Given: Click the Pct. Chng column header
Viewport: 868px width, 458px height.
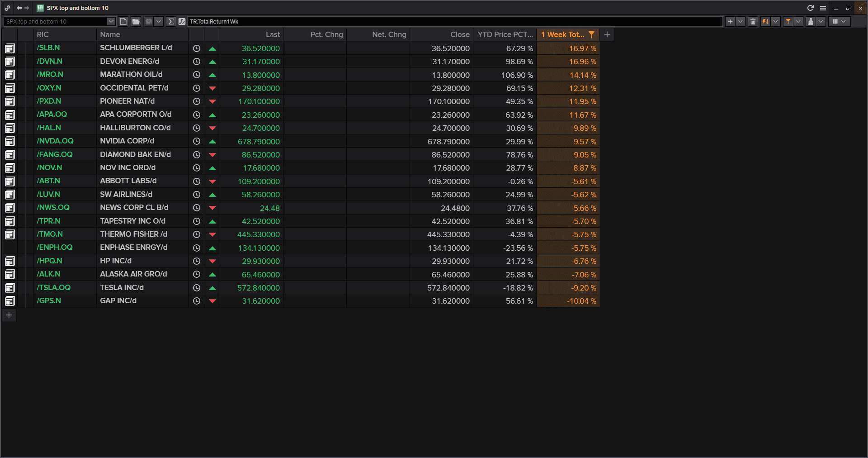Looking at the screenshot, I should point(315,34).
